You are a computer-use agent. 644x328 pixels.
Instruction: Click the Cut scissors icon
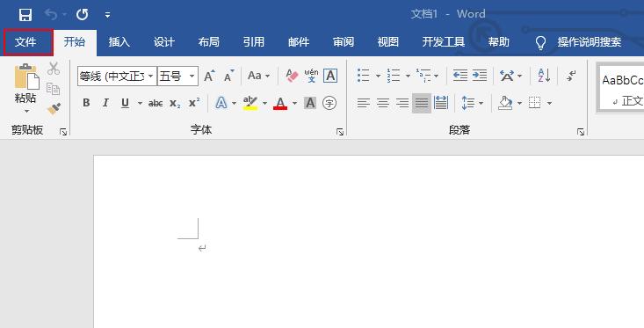54,69
